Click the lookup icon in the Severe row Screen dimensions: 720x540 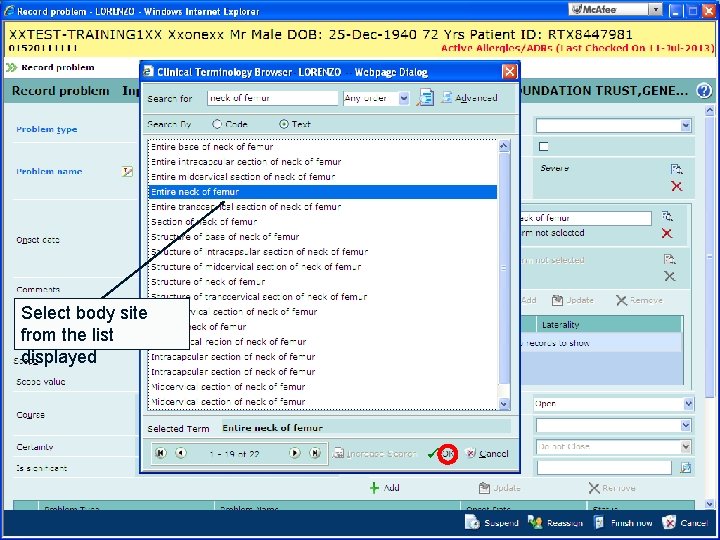[676, 169]
